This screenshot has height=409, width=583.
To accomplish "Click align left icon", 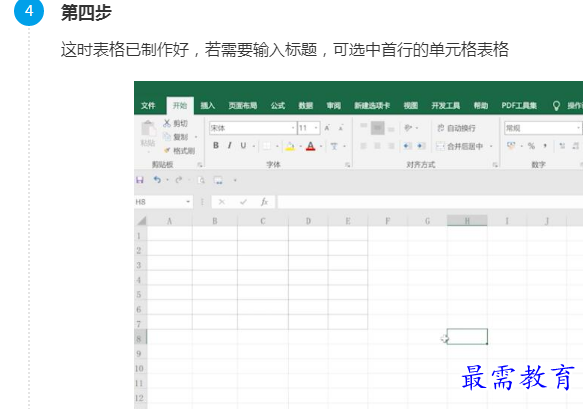I will pos(364,146).
